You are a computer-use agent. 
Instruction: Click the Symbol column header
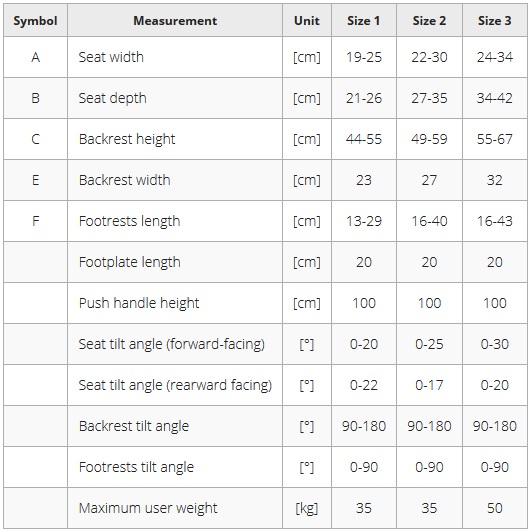point(35,21)
